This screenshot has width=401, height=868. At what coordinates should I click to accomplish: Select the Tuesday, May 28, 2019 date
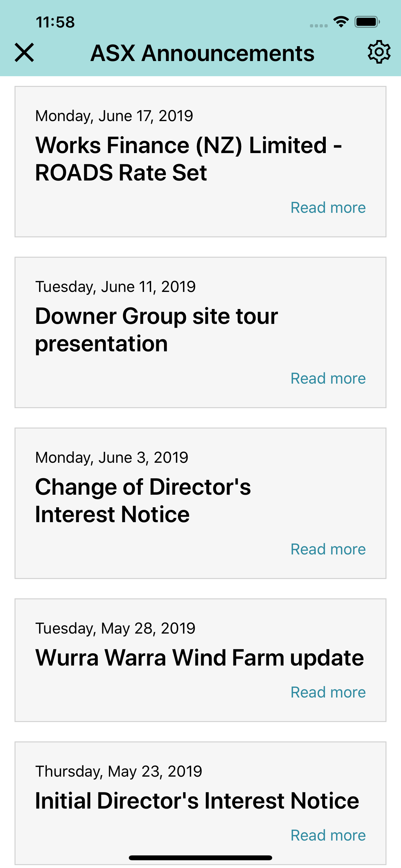pos(115,628)
